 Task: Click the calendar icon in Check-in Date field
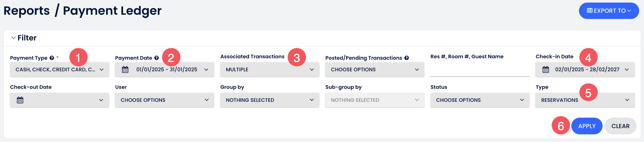pos(546,70)
